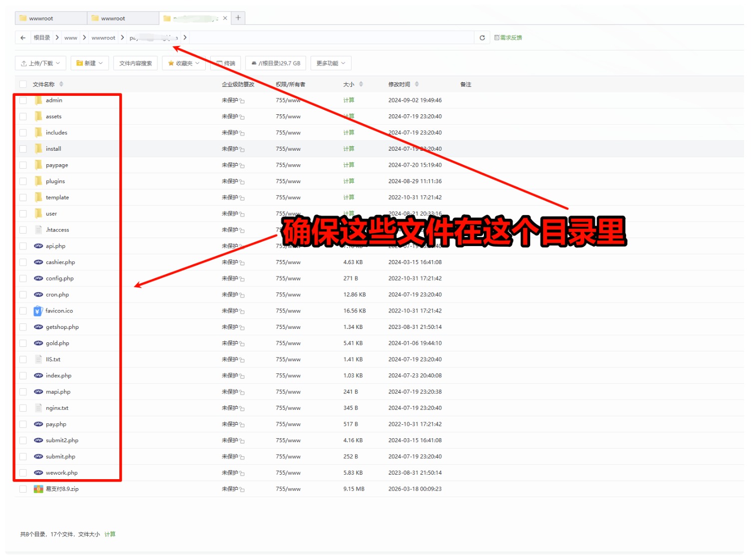The height and width of the screenshot is (560, 751).
Task: Expand the 新建 dropdown menu
Action: (89, 63)
